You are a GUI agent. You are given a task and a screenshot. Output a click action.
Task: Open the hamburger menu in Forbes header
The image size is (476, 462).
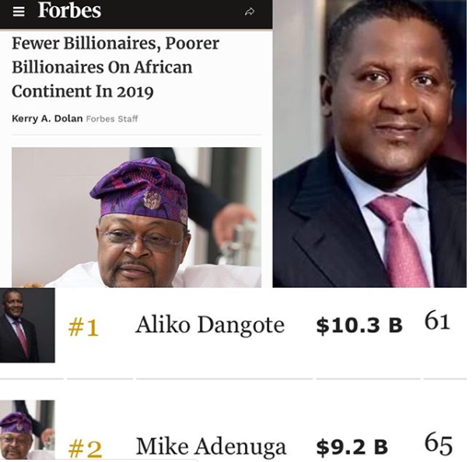click(x=19, y=12)
